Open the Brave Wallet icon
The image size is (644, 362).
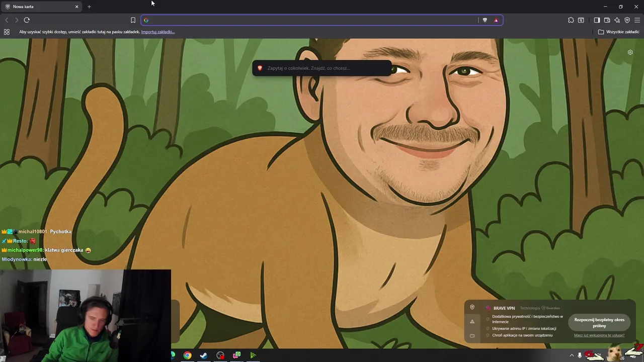607,20
